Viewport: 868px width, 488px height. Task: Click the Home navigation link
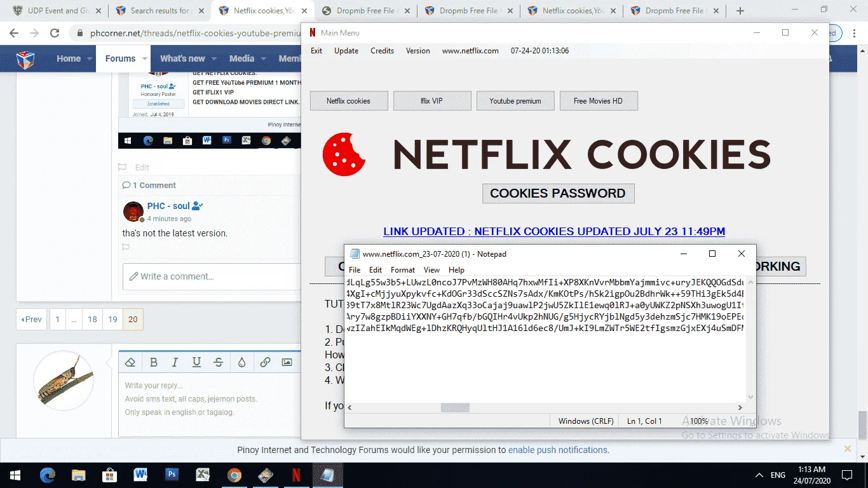pos(69,58)
